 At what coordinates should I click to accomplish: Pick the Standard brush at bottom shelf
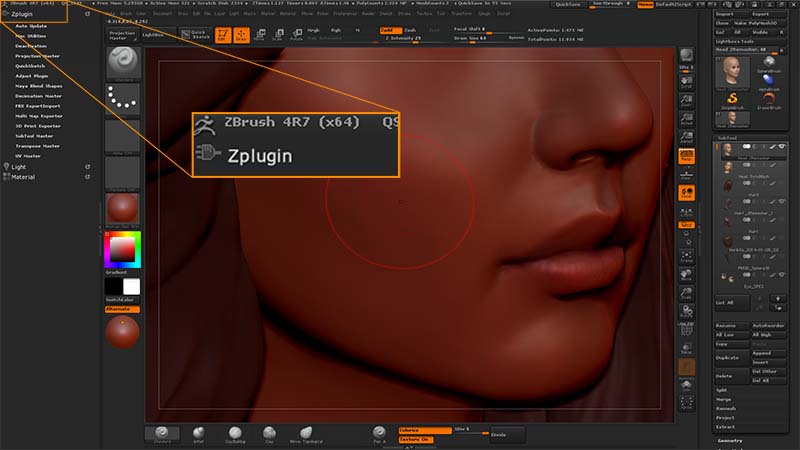(162, 434)
